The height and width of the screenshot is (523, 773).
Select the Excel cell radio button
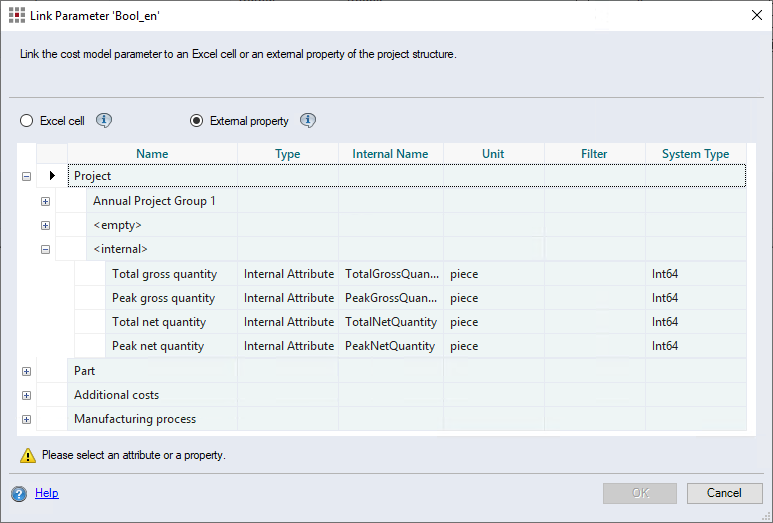coord(27,121)
